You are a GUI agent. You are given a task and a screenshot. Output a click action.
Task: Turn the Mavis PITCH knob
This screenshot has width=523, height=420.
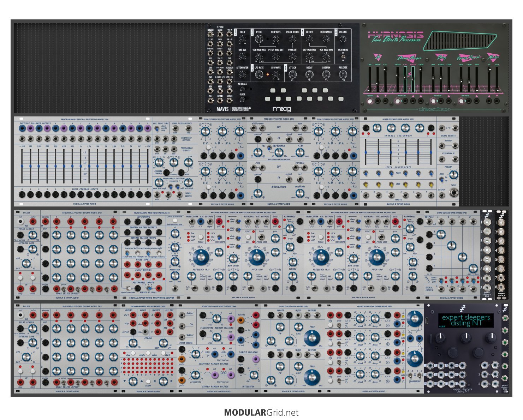click(x=259, y=39)
